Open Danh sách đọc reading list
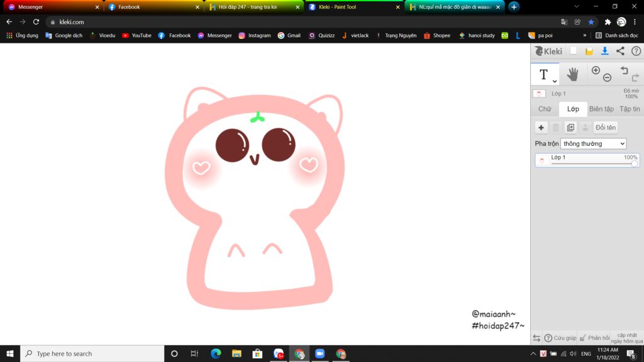 [617, 35]
